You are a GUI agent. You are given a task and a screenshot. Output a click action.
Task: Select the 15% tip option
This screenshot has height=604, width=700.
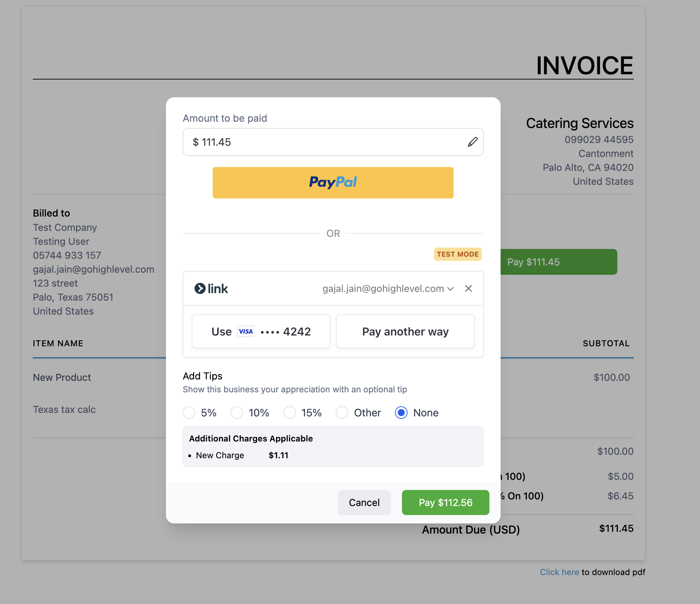[290, 413]
